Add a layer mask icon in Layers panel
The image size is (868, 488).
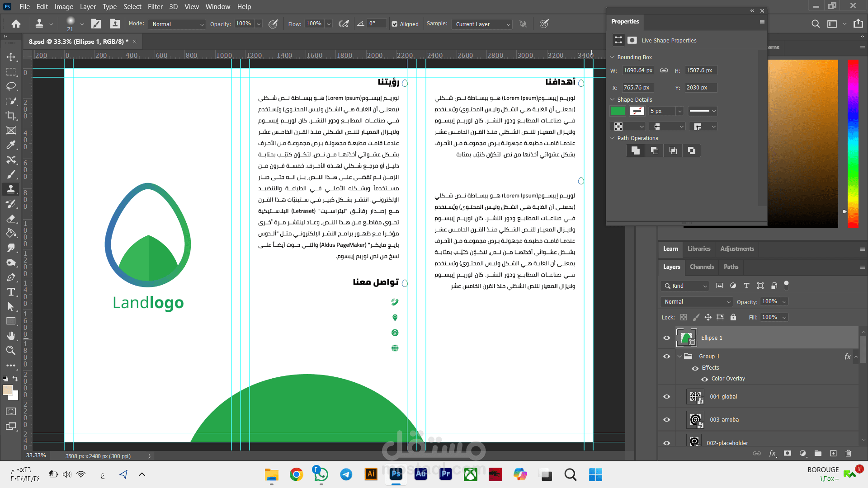(x=788, y=453)
